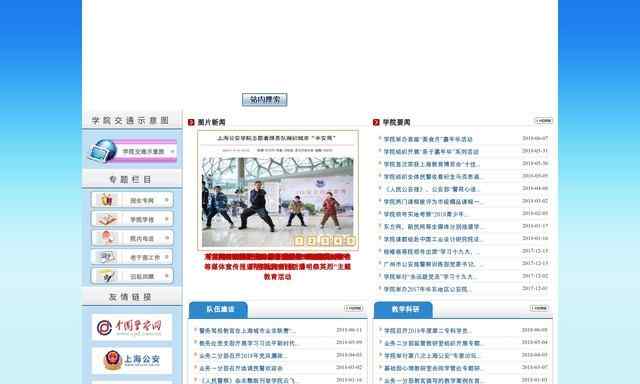The width and height of the screenshot is (640, 384).
Task: Click the red icon beside 图片新闻
Action: (191, 122)
